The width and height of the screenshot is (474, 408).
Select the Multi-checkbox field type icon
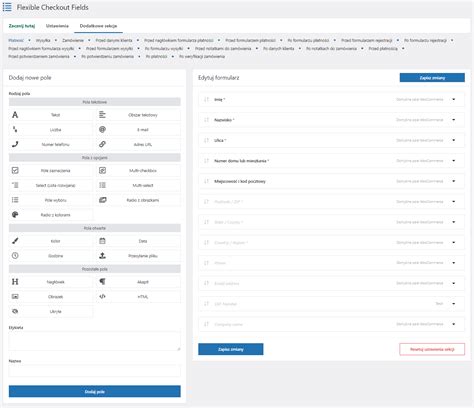(x=102, y=170)
